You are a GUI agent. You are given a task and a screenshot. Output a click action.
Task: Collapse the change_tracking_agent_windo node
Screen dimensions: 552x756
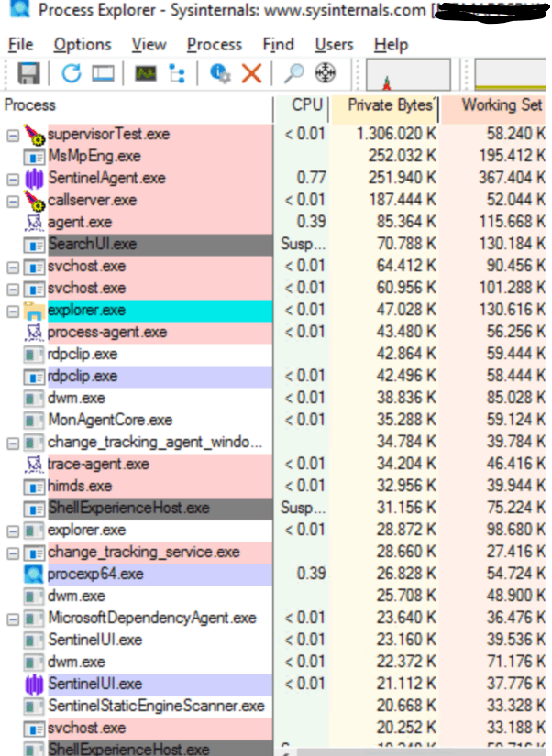tap(13, 444)
